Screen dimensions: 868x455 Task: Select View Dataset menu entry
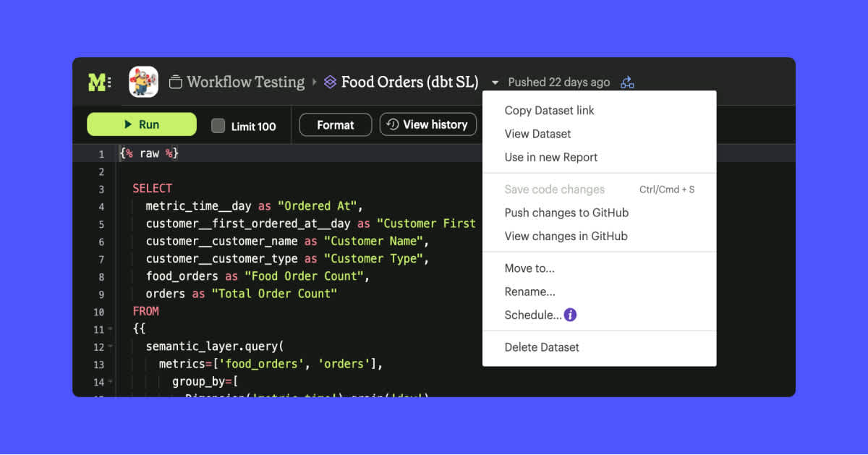coord(537,134)
